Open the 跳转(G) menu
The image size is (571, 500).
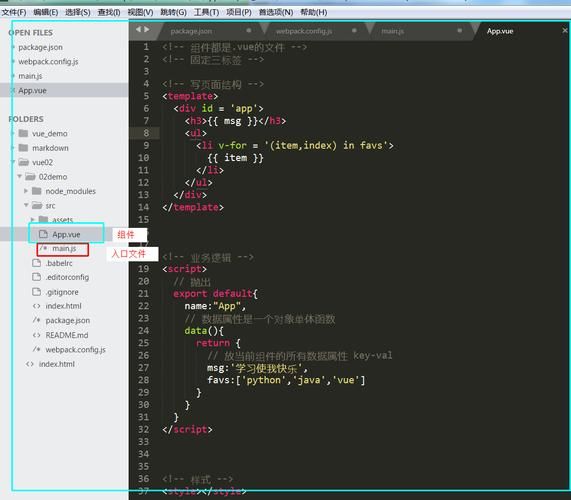pos(173,12)
